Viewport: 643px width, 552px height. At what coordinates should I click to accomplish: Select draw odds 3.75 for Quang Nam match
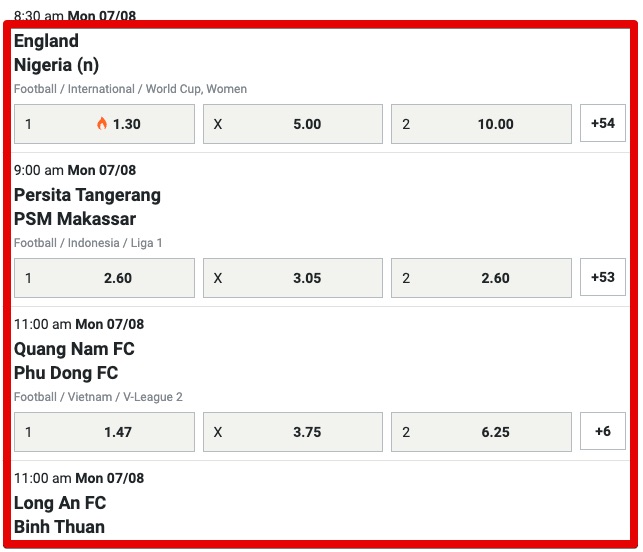293,432
